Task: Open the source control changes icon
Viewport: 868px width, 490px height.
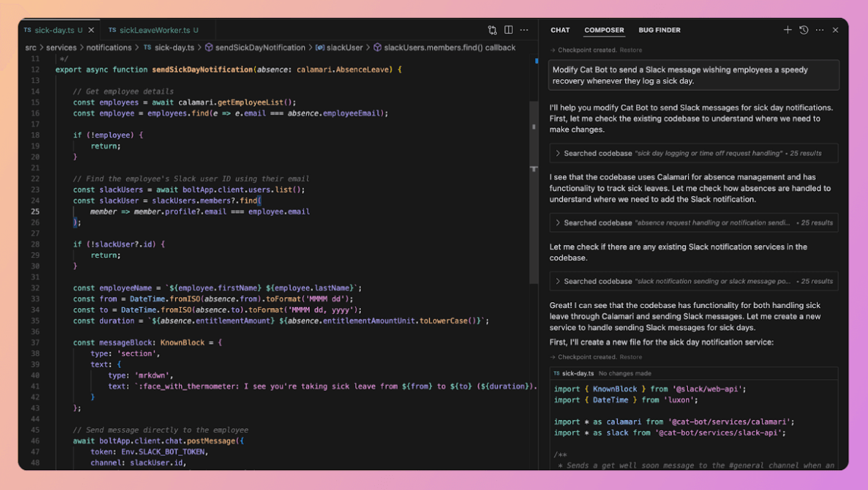Action: (x=493, y=30)
